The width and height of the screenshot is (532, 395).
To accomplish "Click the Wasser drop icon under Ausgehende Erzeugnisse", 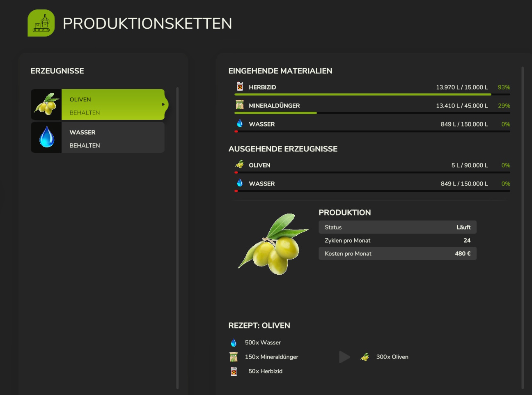I will point(240,183).
